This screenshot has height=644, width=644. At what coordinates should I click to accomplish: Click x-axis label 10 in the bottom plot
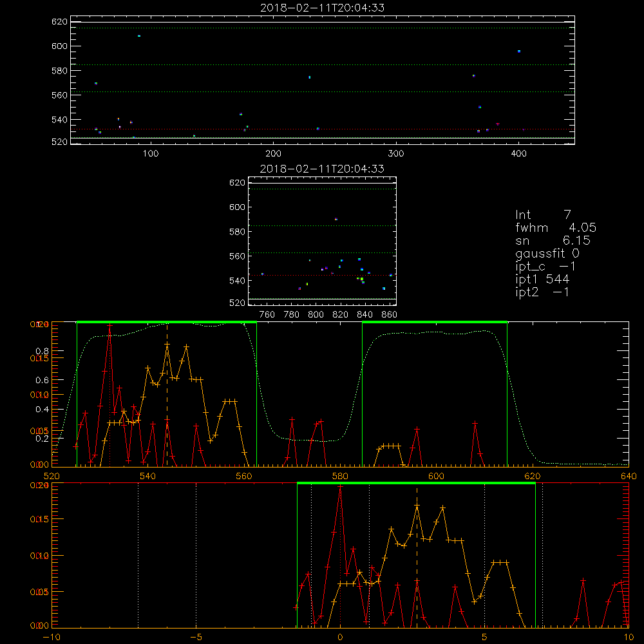629,638
